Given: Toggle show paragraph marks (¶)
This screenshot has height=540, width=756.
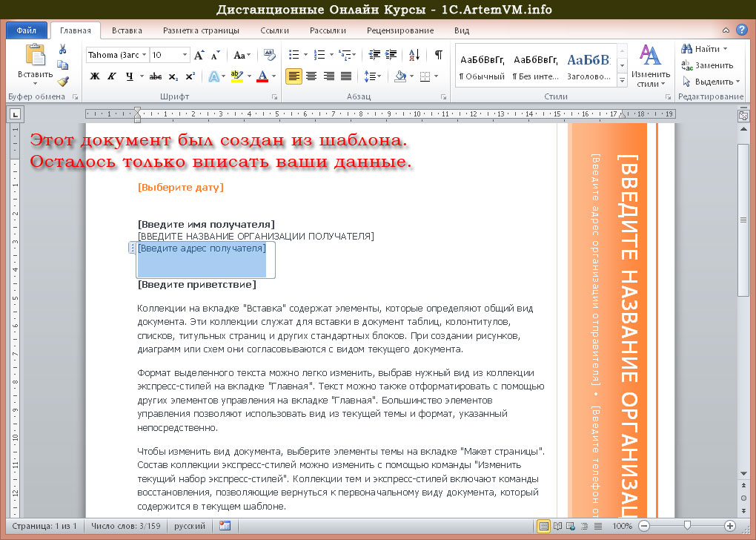Looking at the screenshot, I should tap(438, 55).
